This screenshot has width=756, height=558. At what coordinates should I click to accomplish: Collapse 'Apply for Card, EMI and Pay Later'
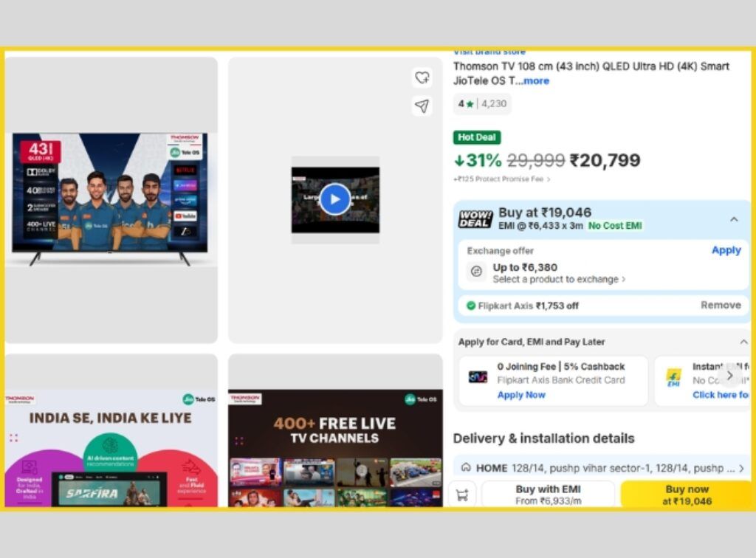(743, 342)
